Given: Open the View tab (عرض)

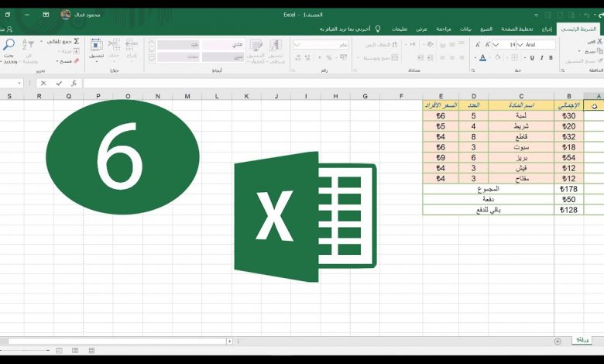Looking at the screenshot, I should (422, 29).
